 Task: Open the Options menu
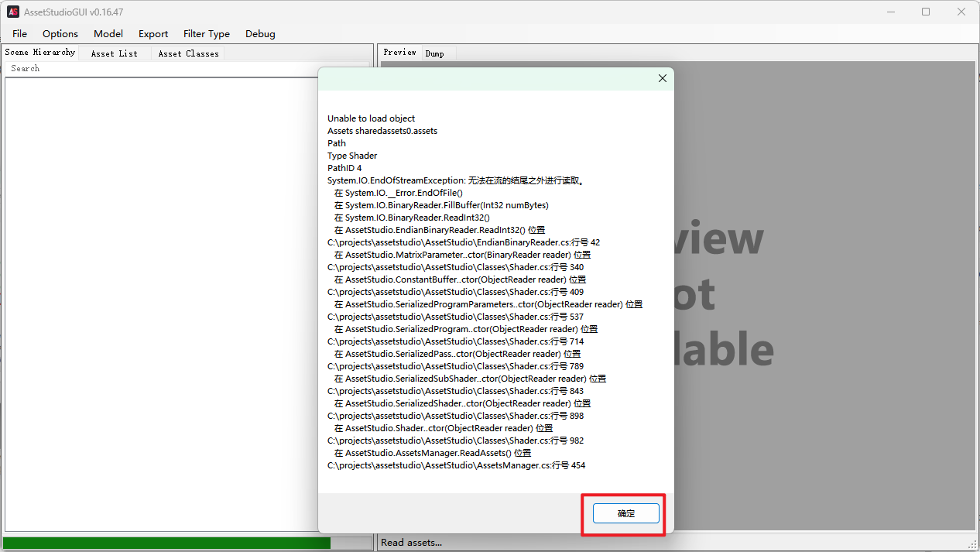(60, 33)
